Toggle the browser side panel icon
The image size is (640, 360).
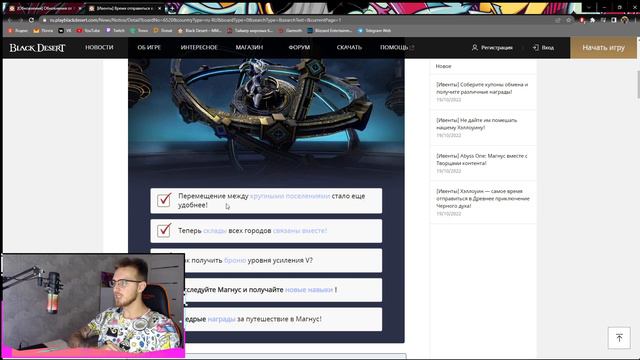point(613,20)
